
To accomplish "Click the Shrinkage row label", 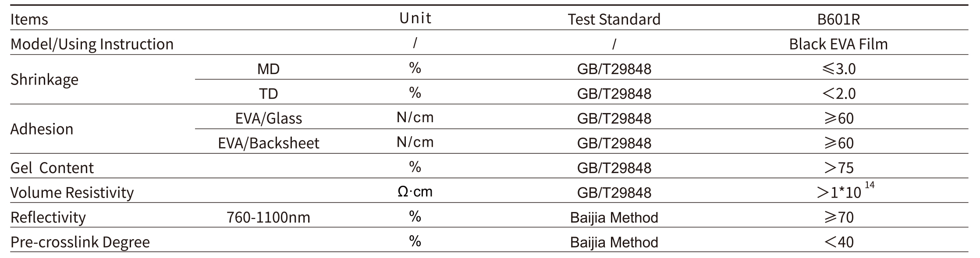I will tap(44, 80).
